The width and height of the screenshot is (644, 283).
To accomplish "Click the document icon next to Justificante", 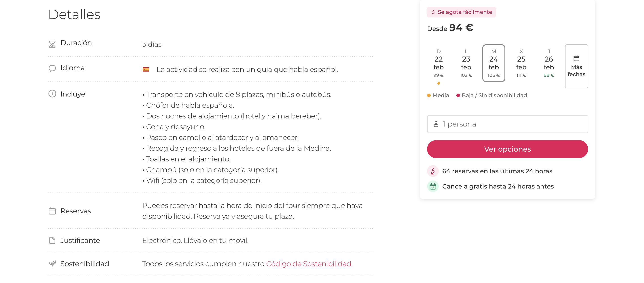I will tap(52, 240).
